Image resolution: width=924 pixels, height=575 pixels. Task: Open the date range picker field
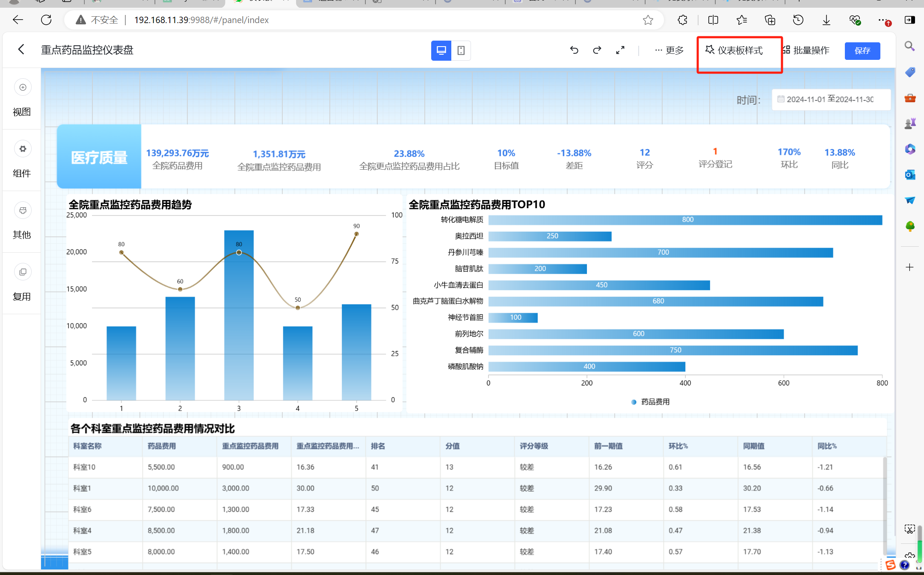[x=831, y=99]
